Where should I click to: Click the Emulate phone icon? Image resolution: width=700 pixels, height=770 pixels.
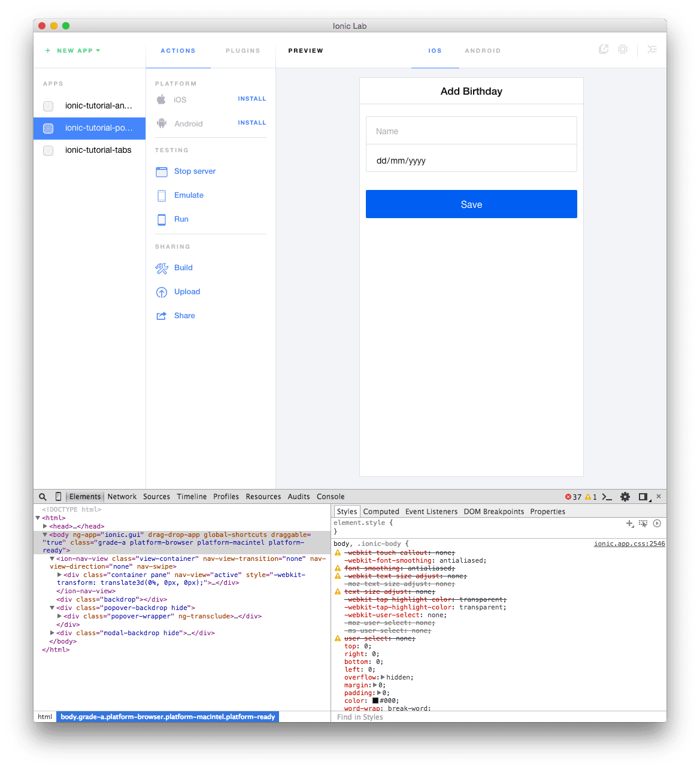162,195
